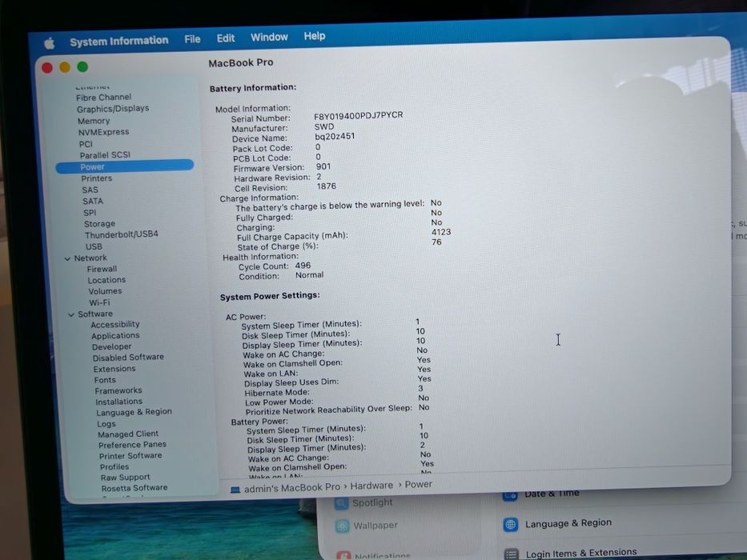
Task: Select Parallel SCSI in the sidebar
Action: (105, 155)
